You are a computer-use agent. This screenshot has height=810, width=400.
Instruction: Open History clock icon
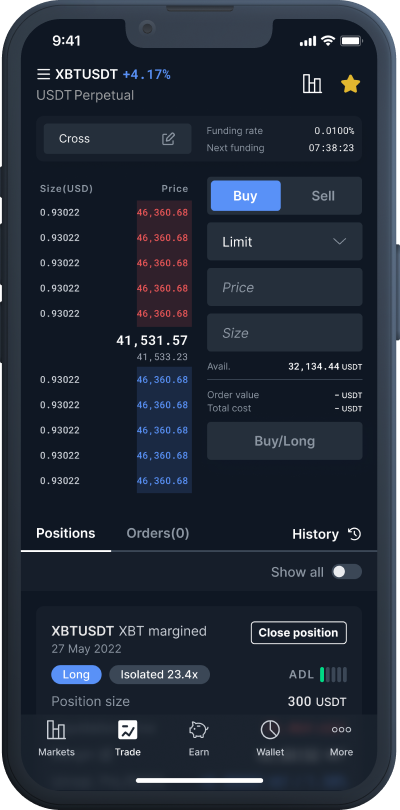[355, 534]
